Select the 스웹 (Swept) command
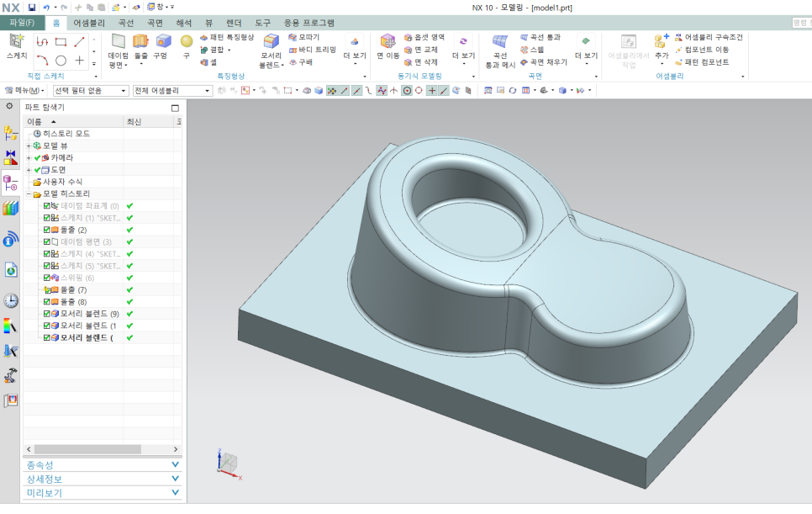 [x=532, y=50]
